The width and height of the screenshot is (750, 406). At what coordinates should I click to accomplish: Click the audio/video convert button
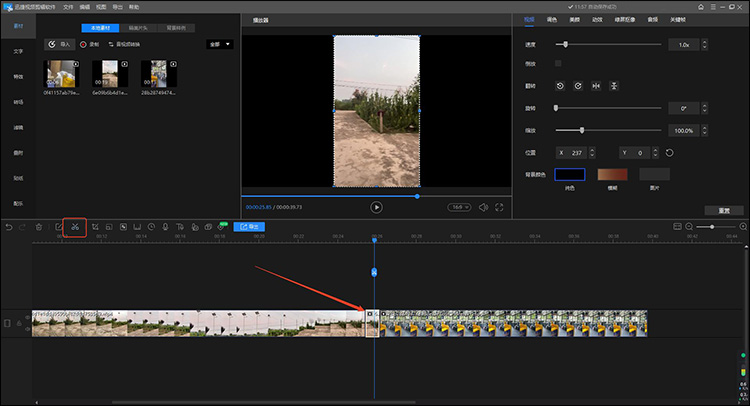tap(124, 44)
